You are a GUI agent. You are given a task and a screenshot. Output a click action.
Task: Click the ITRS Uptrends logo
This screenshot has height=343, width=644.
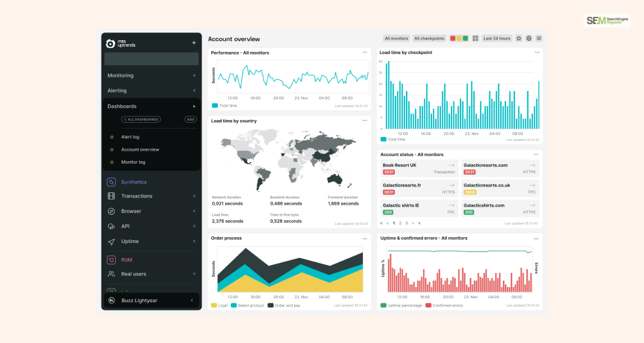tap(120, 43)
